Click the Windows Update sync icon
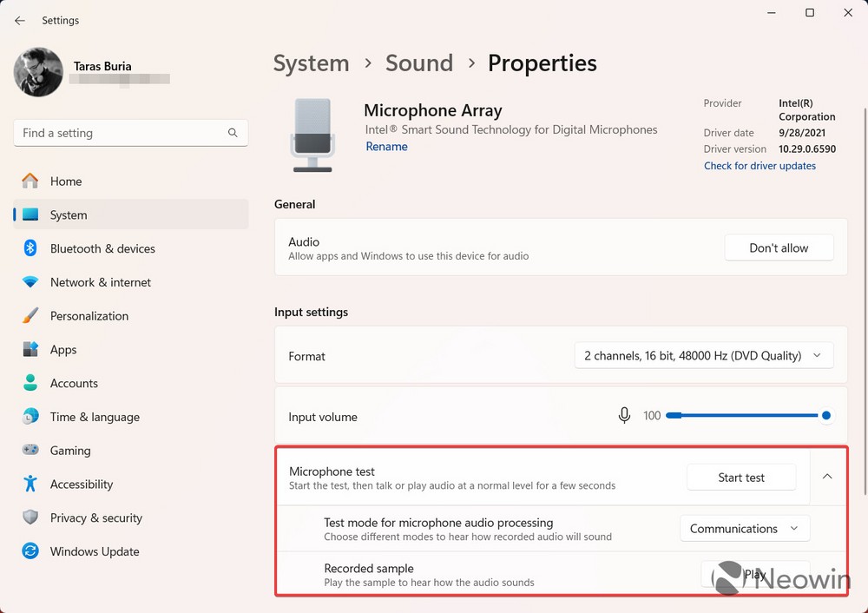 (x=30, y=551)
